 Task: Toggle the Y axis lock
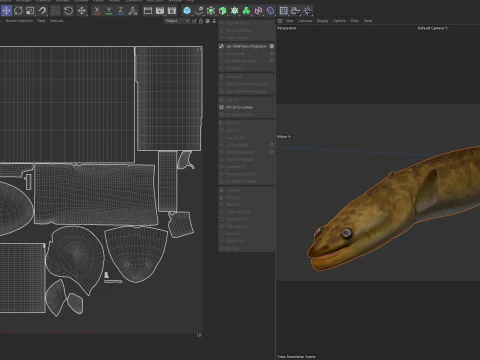(x=109, y=11)
